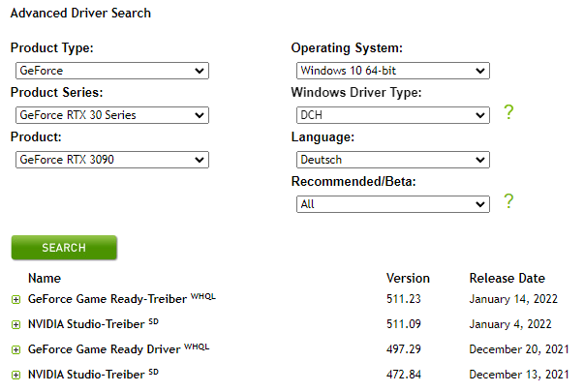Select version number 511.09
This screenshot has width=584, height=392.
(403, 324)
